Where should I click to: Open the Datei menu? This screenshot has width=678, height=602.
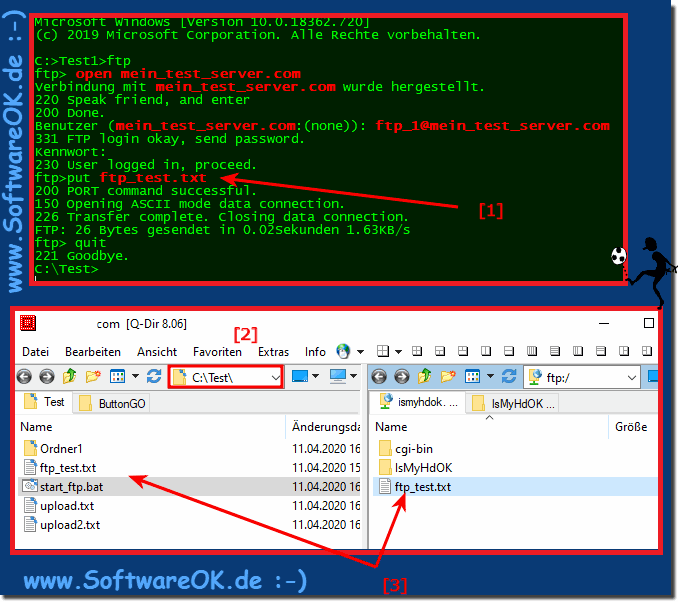[x=35, y=352]
